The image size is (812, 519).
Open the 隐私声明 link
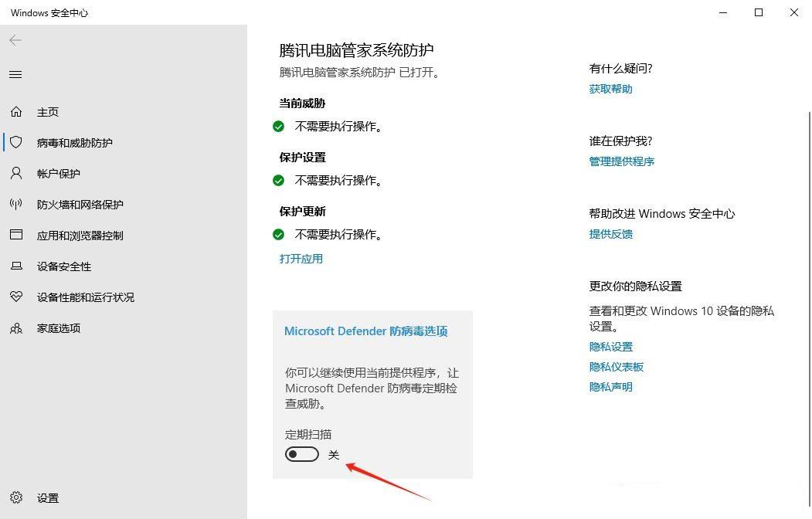[x=610, y=387]
